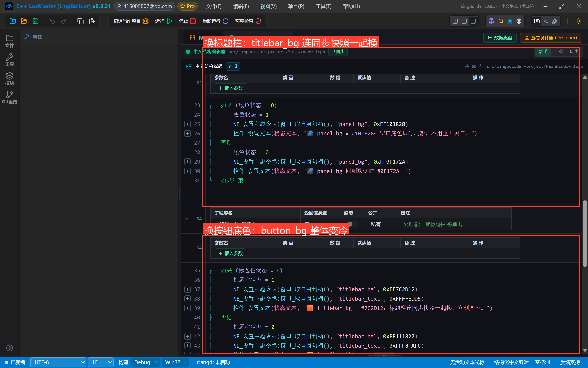
Task: Select the 专业 editor mode
Action: [558, 52]
